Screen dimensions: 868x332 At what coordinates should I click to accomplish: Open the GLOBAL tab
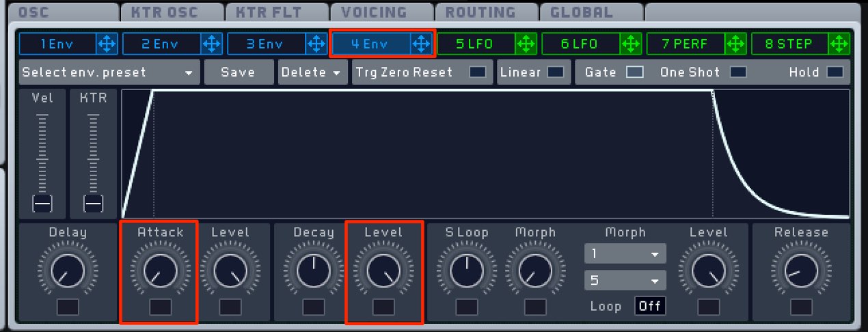coord(591,12)
